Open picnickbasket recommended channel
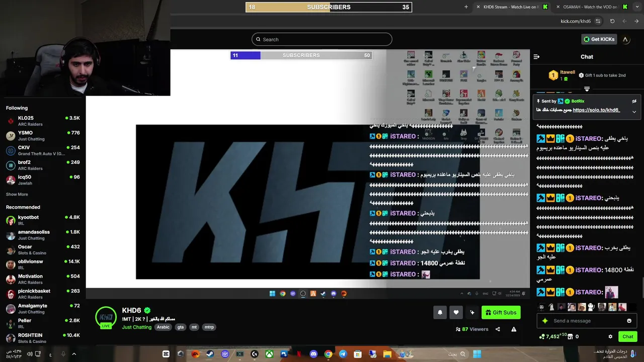 (43, 294)
